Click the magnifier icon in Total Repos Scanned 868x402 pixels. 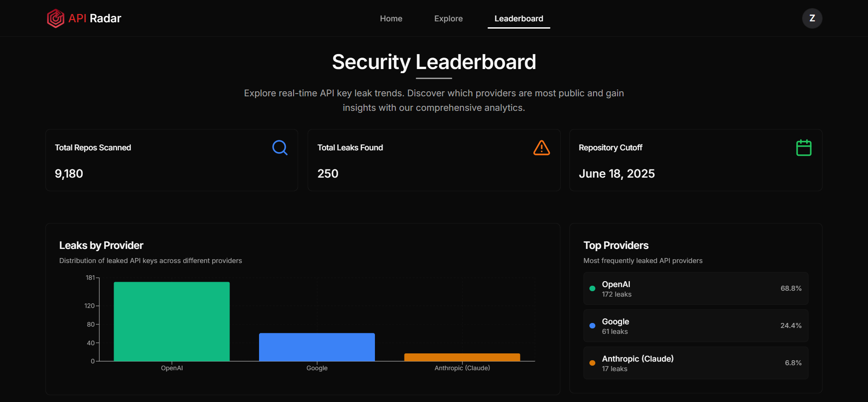(x=280, y=148)
